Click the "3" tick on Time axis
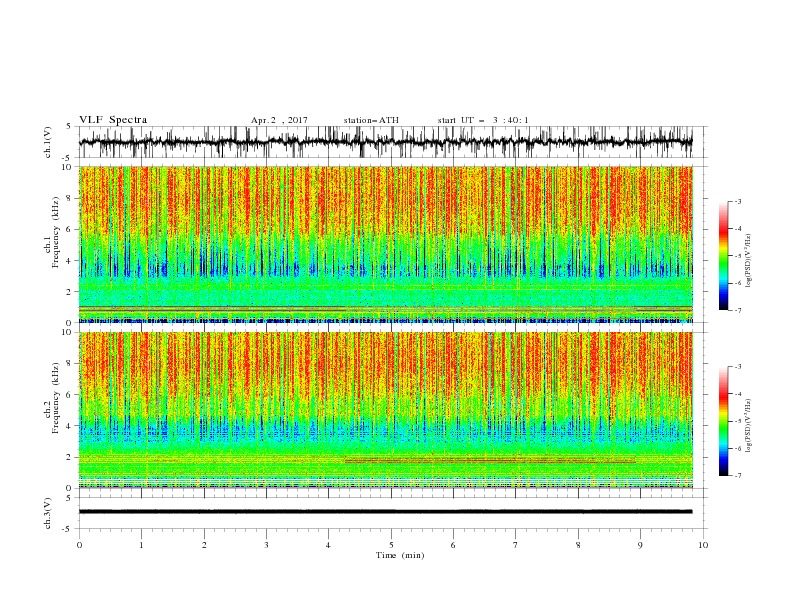 point(266,545)
